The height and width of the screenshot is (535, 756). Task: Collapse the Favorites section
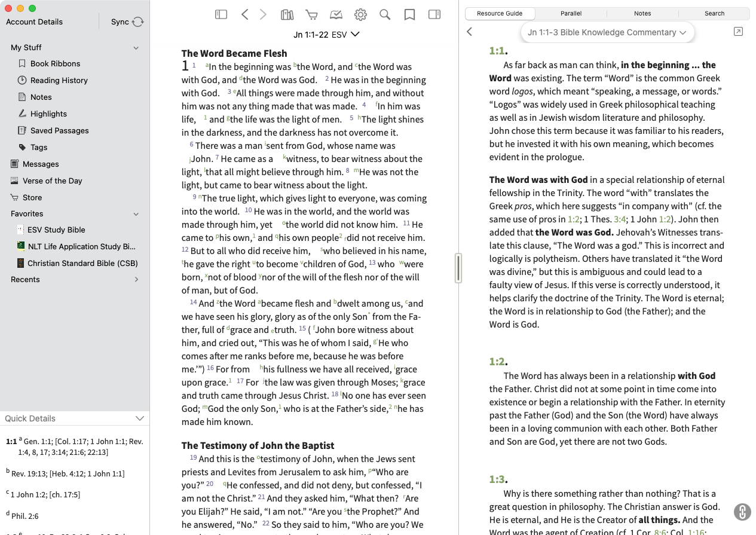point(136,214)
